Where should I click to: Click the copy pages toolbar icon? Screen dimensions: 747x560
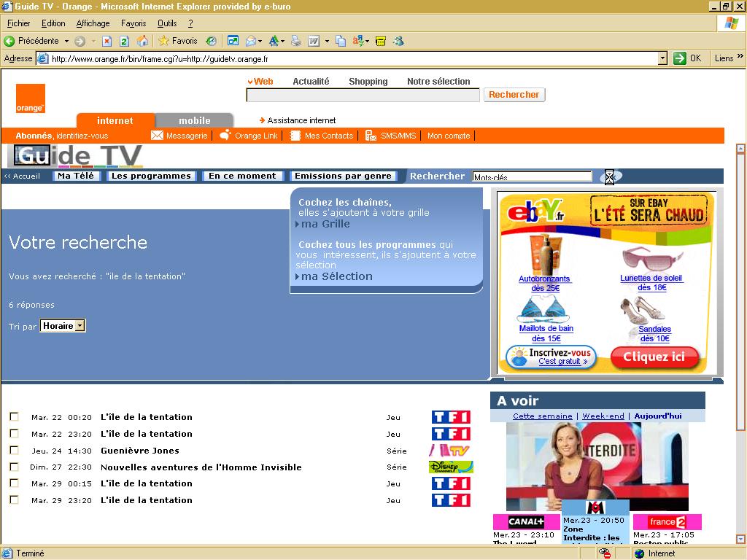point(341,41)
